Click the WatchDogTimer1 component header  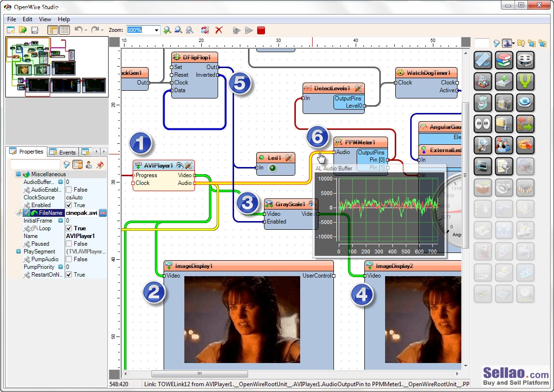click(426, 73)
